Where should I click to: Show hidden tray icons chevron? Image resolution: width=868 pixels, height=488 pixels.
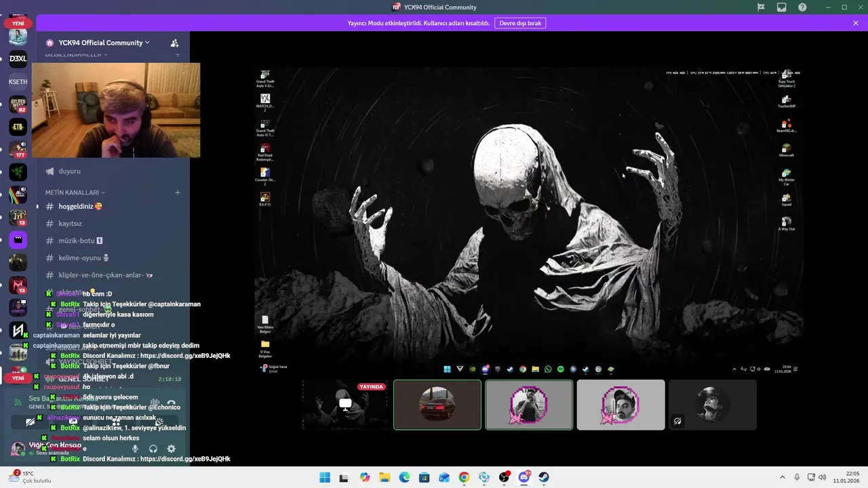tap(782, 477)
